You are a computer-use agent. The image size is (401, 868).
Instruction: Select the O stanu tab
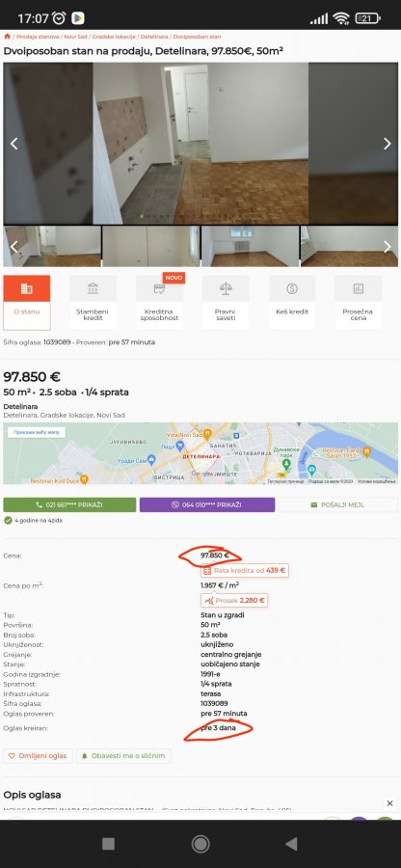point(27,302)
